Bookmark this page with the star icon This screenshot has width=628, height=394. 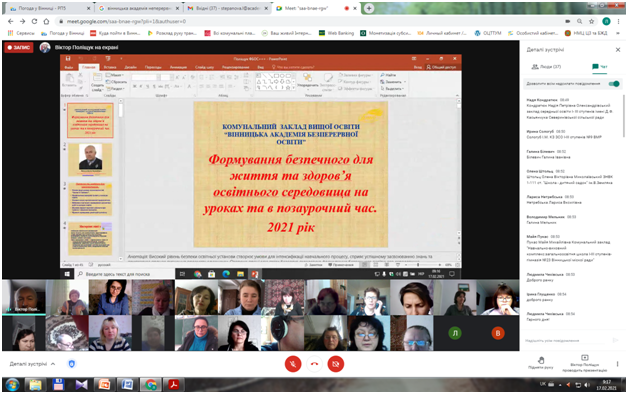pos(591,21)
